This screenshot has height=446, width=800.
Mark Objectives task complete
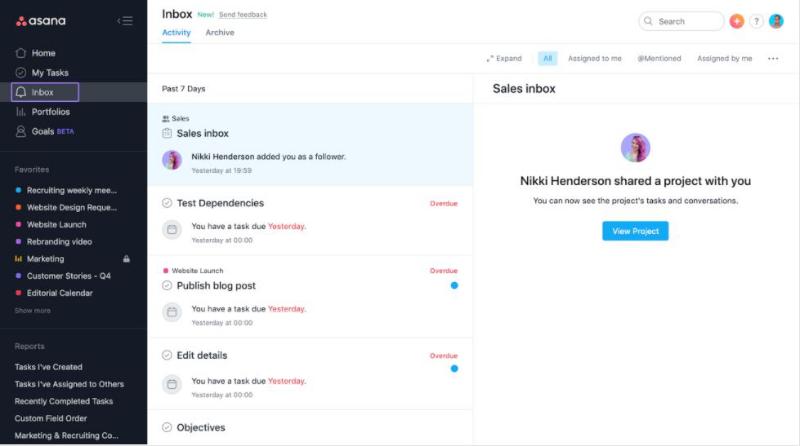tap(167, 427)
